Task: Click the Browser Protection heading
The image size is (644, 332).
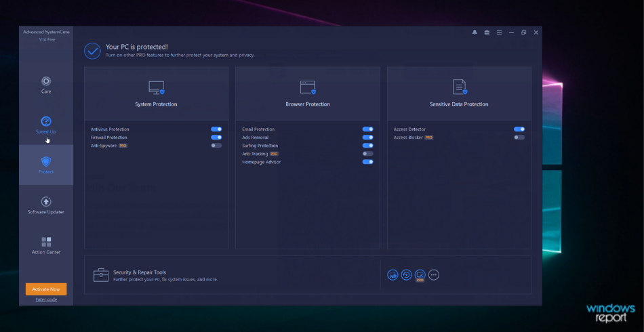Action: 308,104
